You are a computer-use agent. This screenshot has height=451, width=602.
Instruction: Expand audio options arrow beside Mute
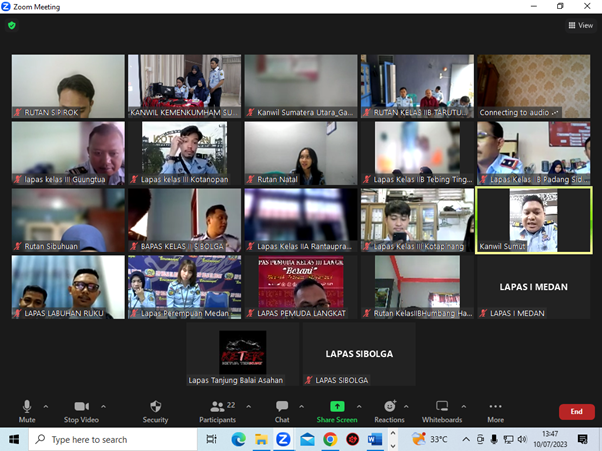tap(46, 404)
